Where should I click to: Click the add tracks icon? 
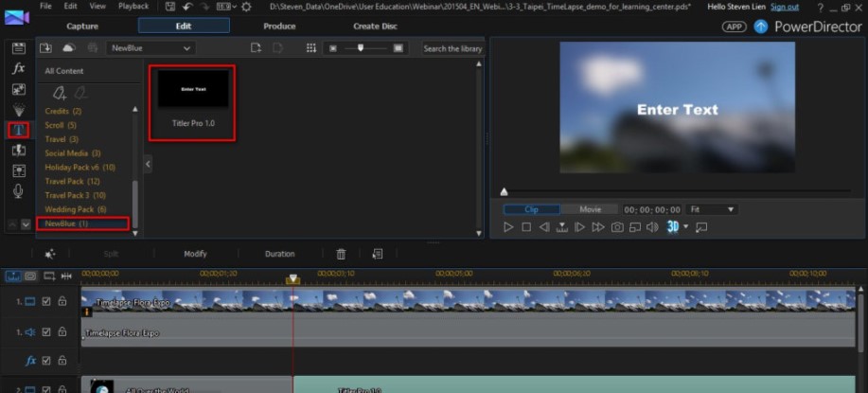[x=49, y=276]
